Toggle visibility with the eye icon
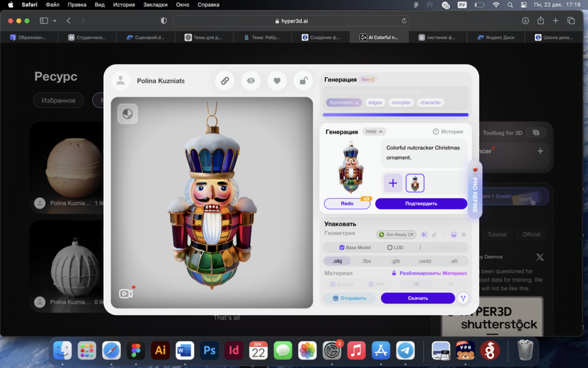Viewport: 588px width, 368px height. tap(251, 80)
